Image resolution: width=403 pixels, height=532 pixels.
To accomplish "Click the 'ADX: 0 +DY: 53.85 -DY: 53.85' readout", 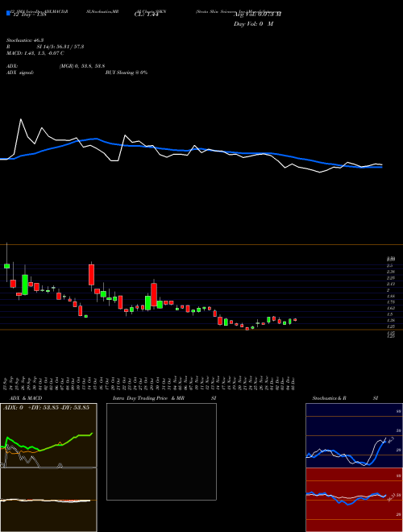I will pyautogui.click(x=46, y=408).
